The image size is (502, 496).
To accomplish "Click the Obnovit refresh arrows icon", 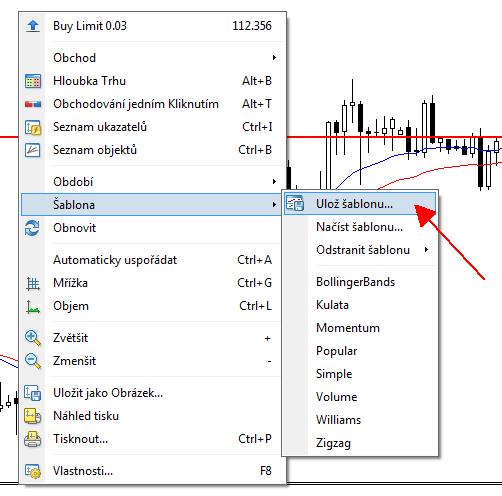I will click(32, 228).
